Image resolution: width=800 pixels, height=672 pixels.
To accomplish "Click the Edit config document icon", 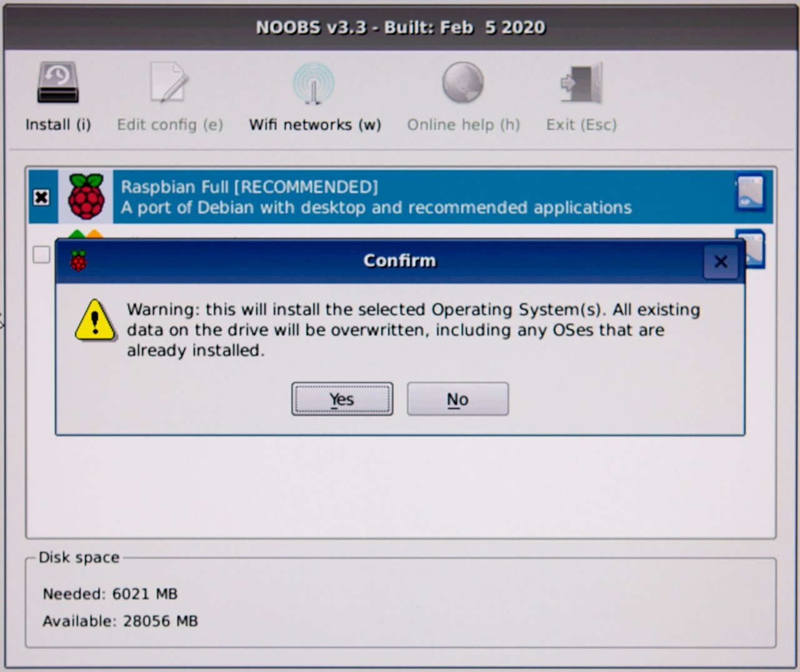I will [x=169, y=82].
